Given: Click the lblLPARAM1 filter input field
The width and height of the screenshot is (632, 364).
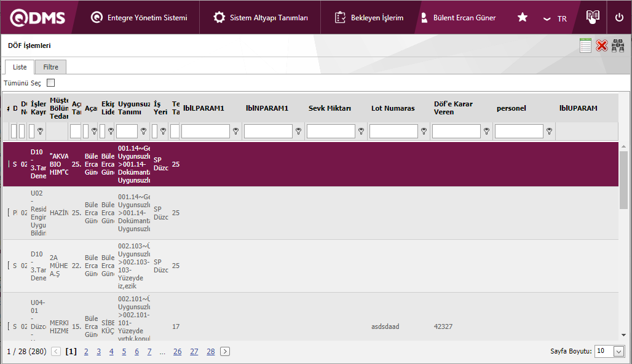Looking at the screenshot, I should click(205, 131).
